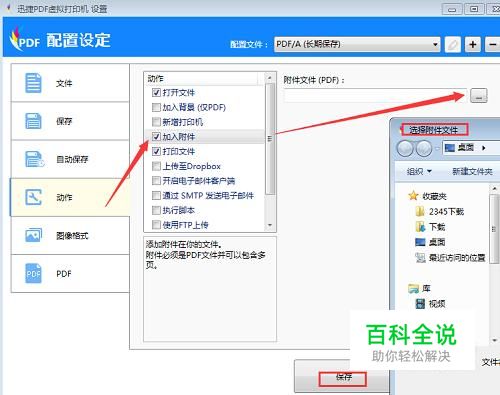Click the action list scrollbar down arrow
The width and height of the screenshot is (500, 395).
(x=270, y=225)
